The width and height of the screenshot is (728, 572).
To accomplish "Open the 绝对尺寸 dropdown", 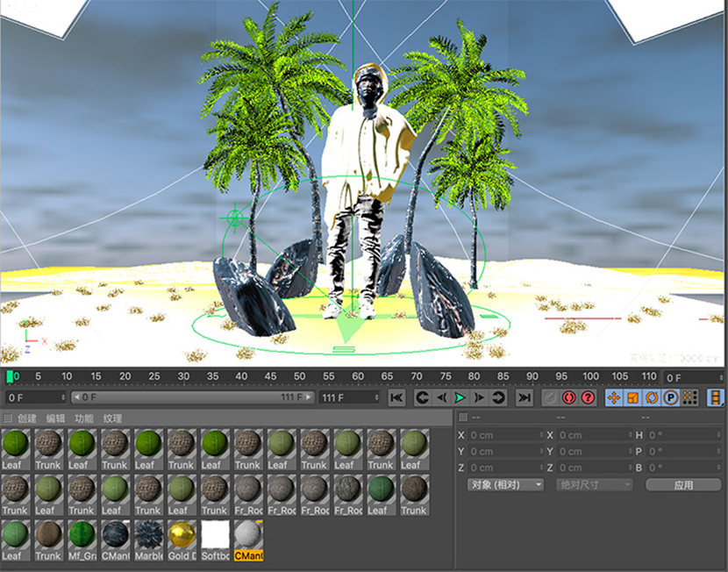I will point(594,484).
